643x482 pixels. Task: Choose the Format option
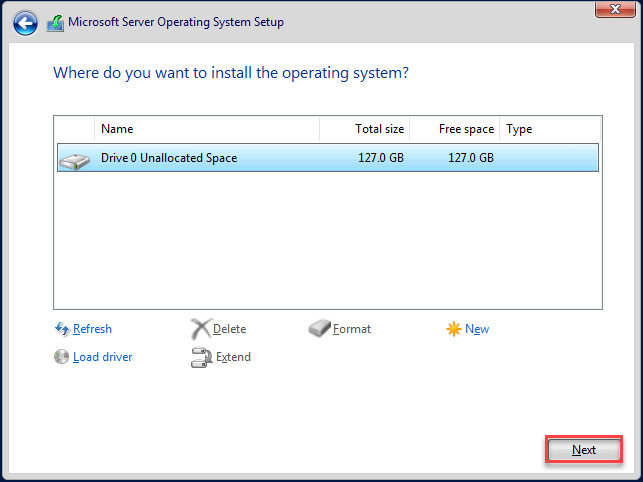pos(352,329)
